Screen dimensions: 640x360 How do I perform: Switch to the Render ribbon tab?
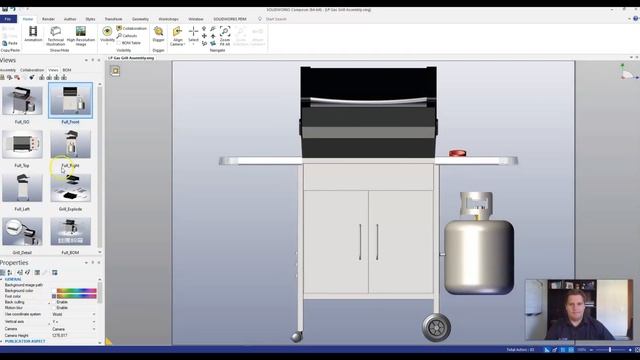click(48, 19)
